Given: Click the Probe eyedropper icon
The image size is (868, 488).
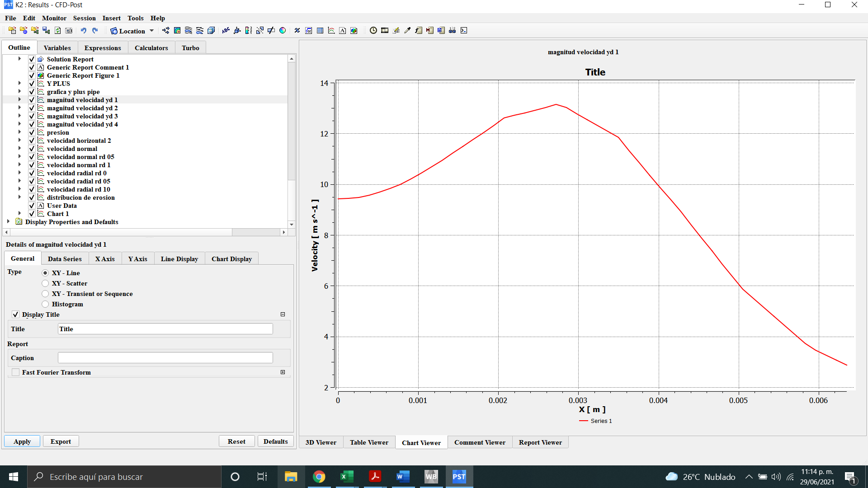Looking at the screenshot, I should tap(407, 31).
